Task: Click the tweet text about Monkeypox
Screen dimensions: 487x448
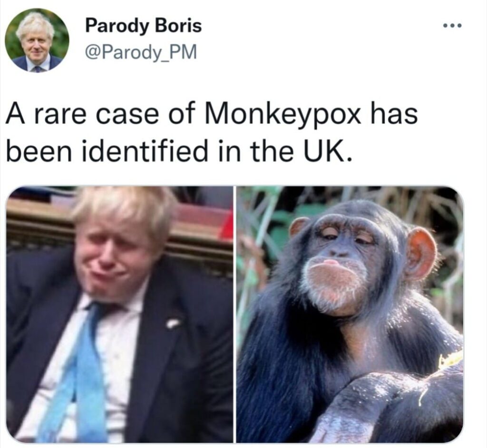Action: (212, 132)
